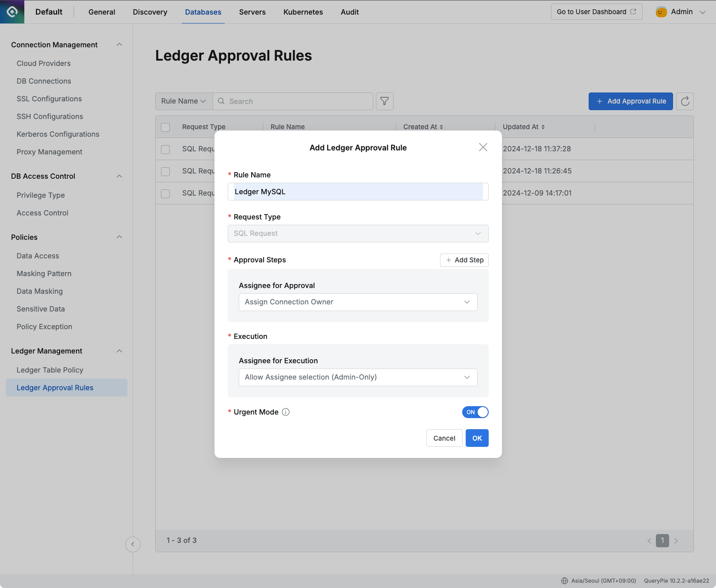Viewport: 716px width, 588px height.
Task: Click the Rule Name input field
Action: pos(358,192)
